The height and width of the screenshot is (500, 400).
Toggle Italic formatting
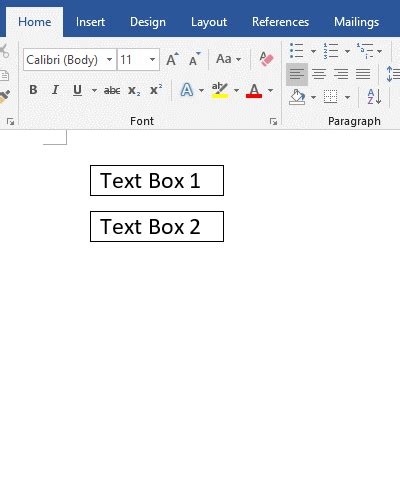tap(55, 90)
